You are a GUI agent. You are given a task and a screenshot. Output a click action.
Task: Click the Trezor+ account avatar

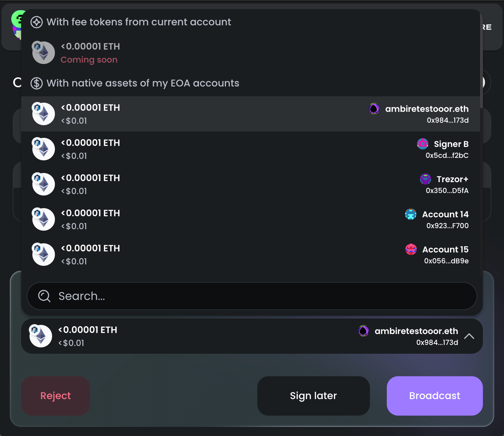426,179
